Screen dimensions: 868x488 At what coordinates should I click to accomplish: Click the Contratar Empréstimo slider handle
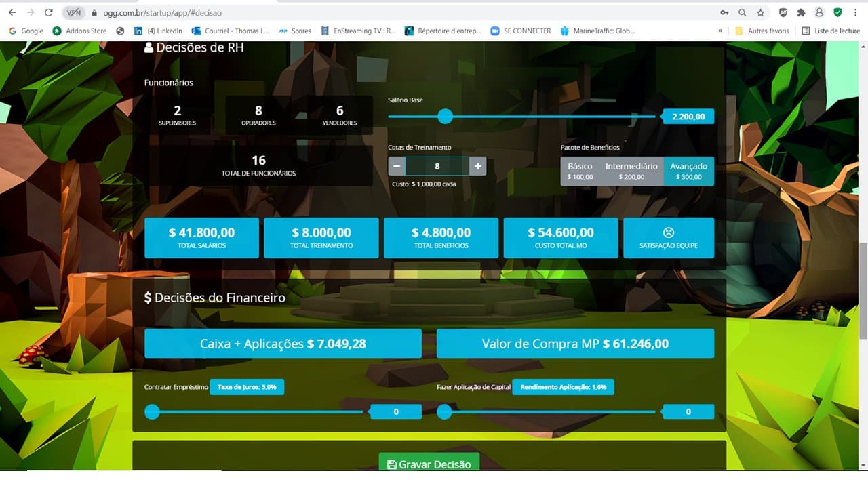153,411
